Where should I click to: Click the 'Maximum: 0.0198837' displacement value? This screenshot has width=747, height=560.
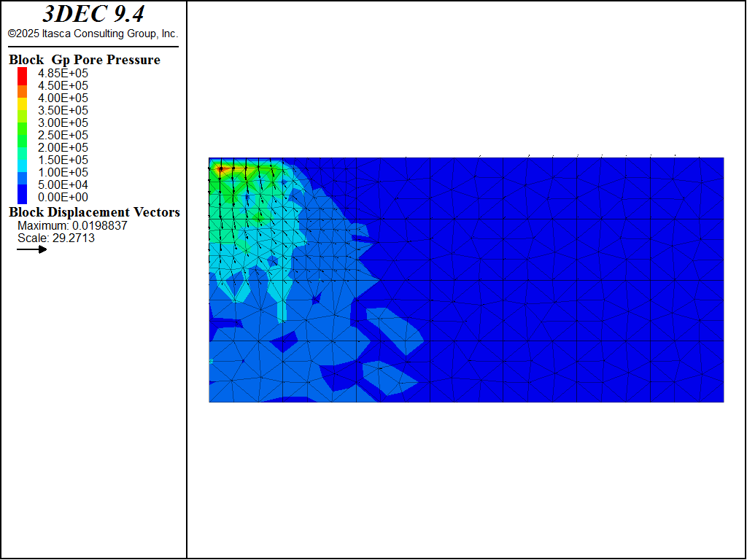pos(72,226)
